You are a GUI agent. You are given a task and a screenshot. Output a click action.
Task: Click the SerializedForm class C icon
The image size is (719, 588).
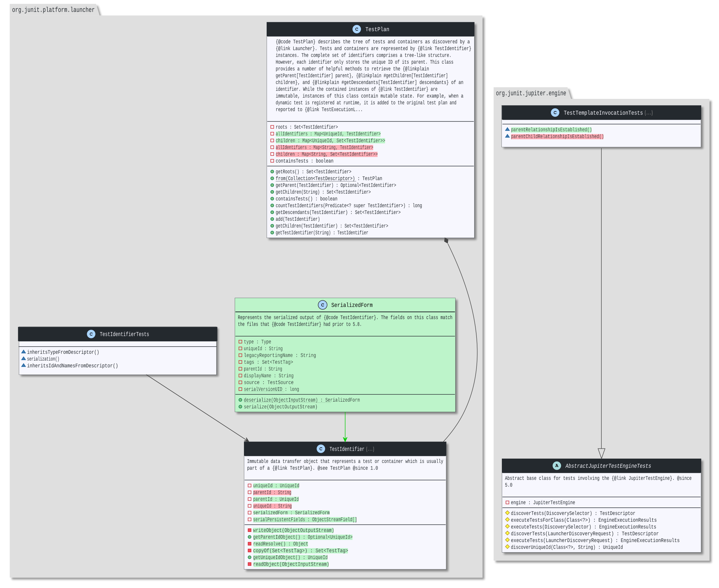(x=322, y=305)
